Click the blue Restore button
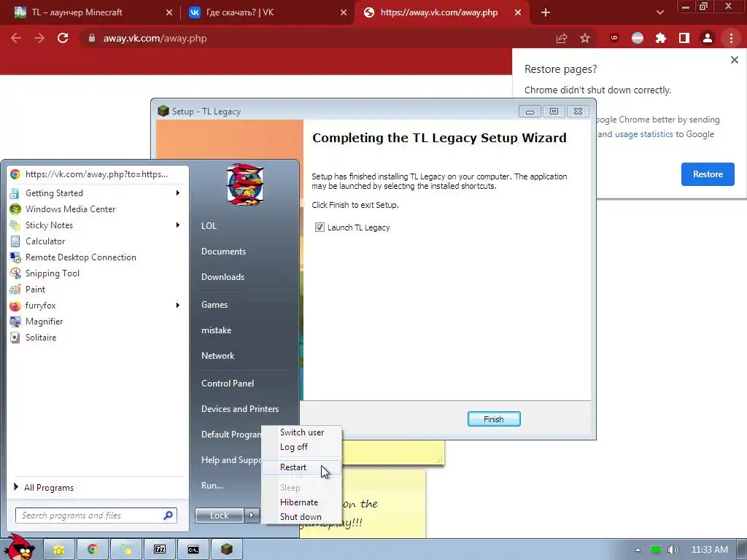 click(x=708, y=174)
